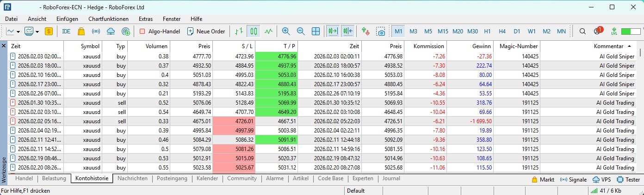
Task: Click the buy order icon for 2026.02.26 row
Action: tap(13, 93)
